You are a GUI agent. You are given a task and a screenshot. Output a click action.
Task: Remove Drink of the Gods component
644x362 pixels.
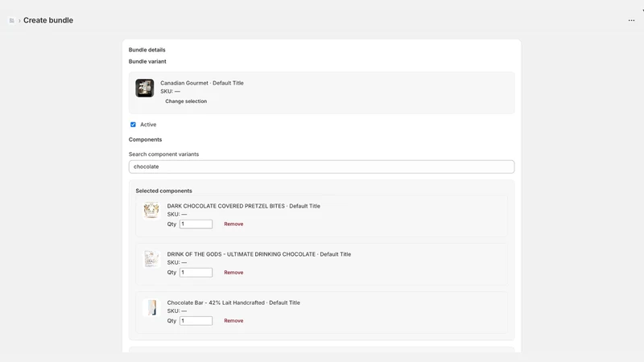pyautogui.click(x=233, y=273)
